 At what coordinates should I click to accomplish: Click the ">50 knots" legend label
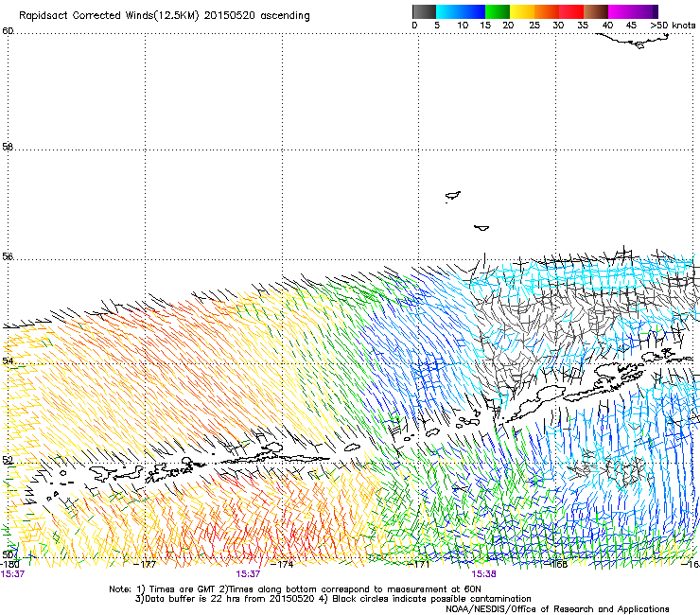point(673,26)
